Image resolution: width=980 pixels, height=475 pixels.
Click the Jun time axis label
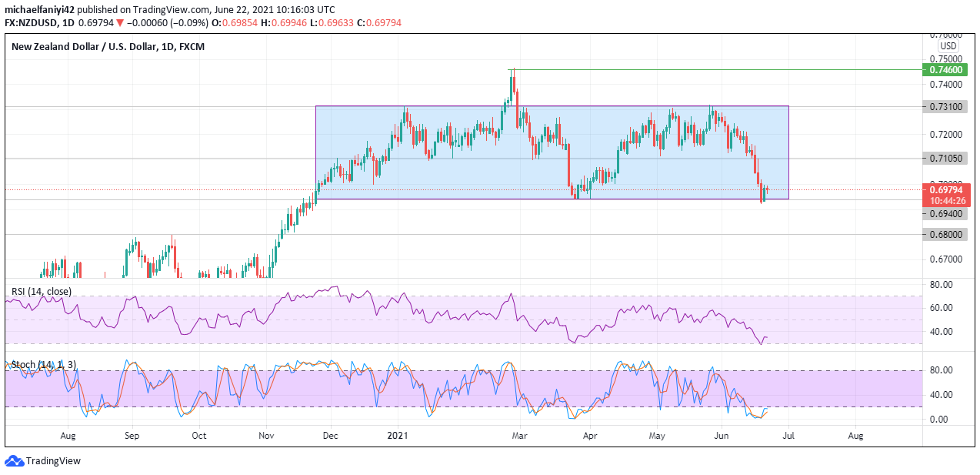722,436
